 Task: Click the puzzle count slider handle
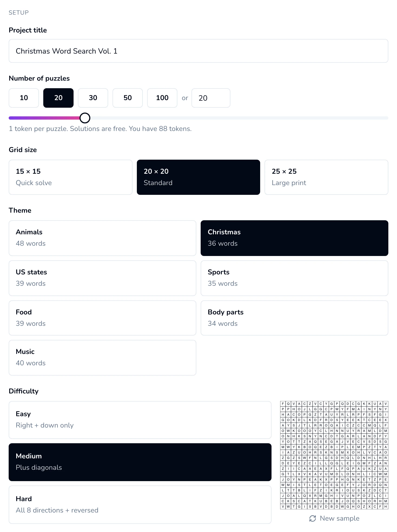85,118
